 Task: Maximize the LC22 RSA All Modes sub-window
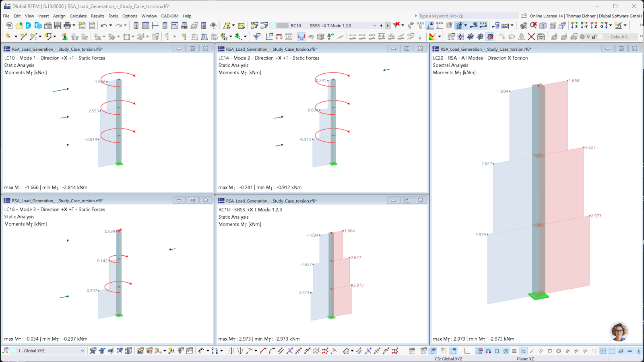coord(621,49)
